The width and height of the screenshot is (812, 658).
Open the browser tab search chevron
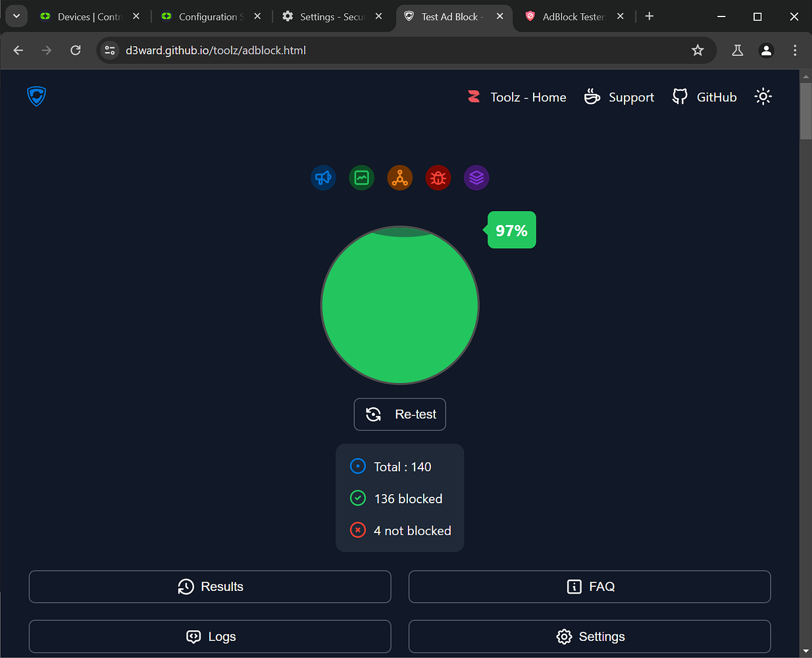tap(16, 16)
